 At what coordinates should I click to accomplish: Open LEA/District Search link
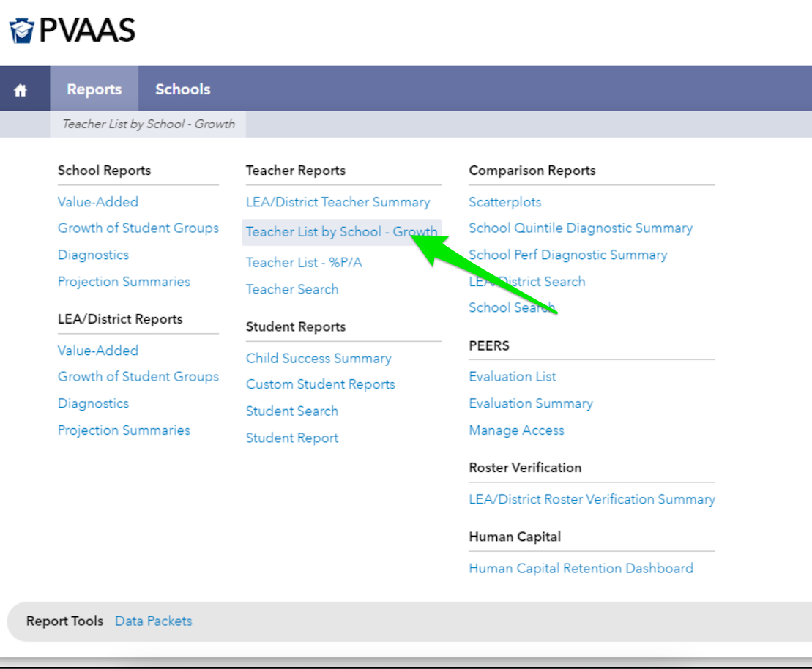pos(527,282)
